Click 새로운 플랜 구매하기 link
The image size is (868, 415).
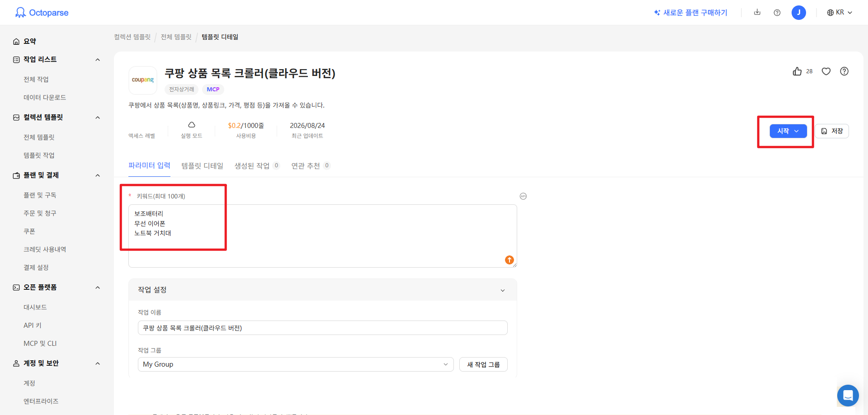(x=695, y=13)
